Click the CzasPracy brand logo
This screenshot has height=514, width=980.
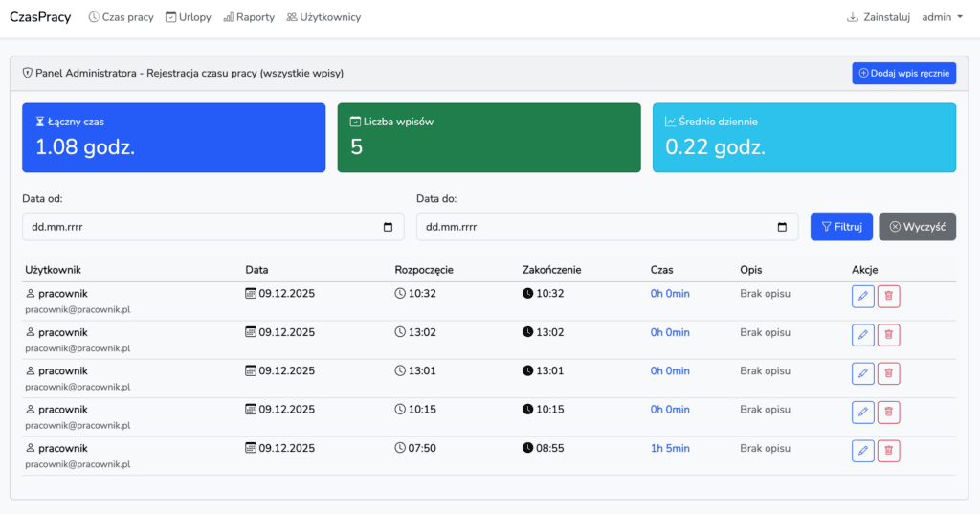coord(40,17)
